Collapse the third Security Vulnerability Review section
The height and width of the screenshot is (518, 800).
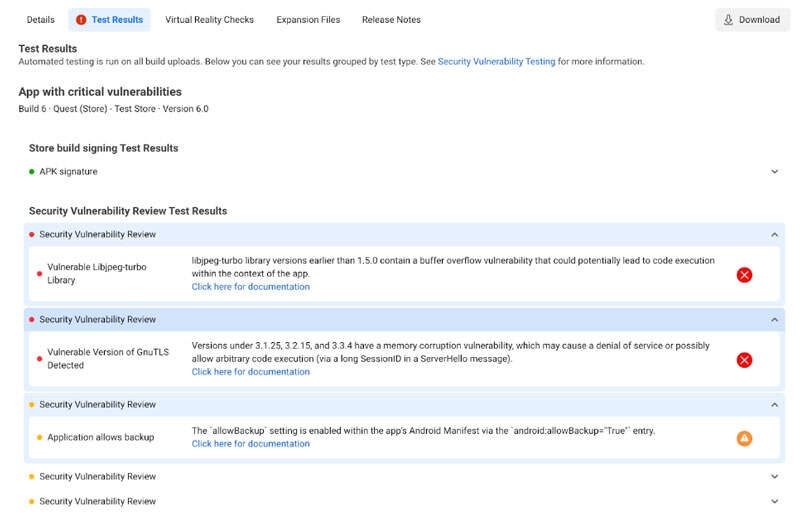click(774, 405)
